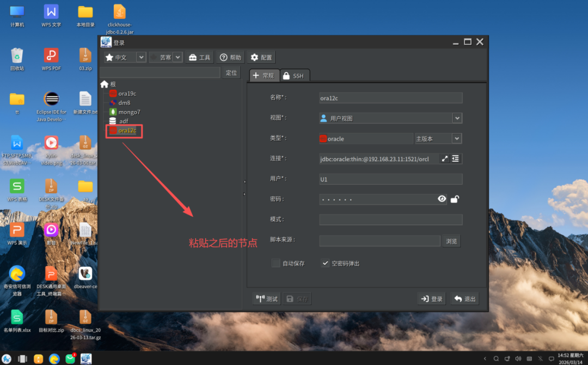This screenshot has height=365, width=588.
Task: Open the 中文 language dropdown arrow
Action: (x=142, y=57)
